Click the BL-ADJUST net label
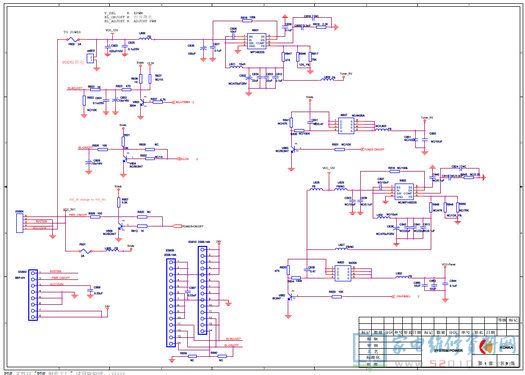Screen dimensions: 525x375 pos(75,89)
